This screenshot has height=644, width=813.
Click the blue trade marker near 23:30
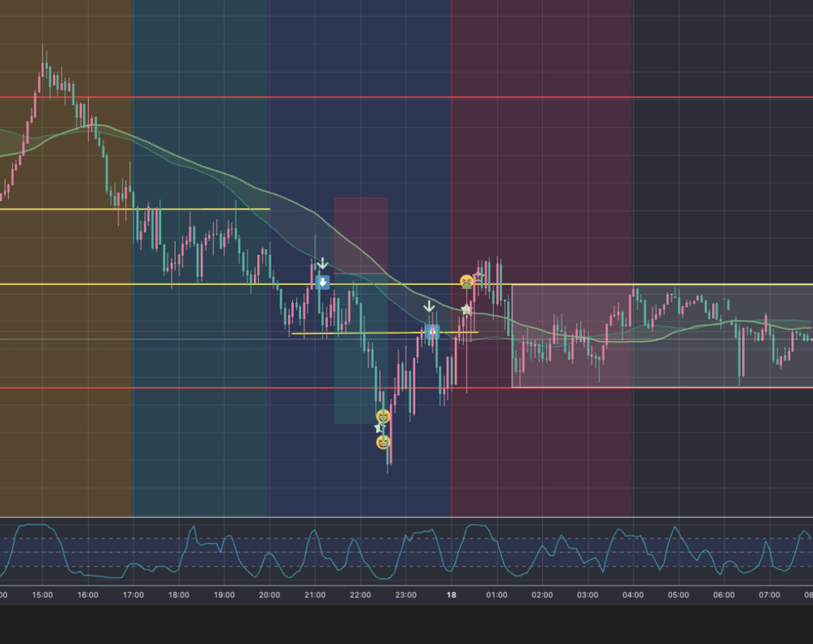432,331
